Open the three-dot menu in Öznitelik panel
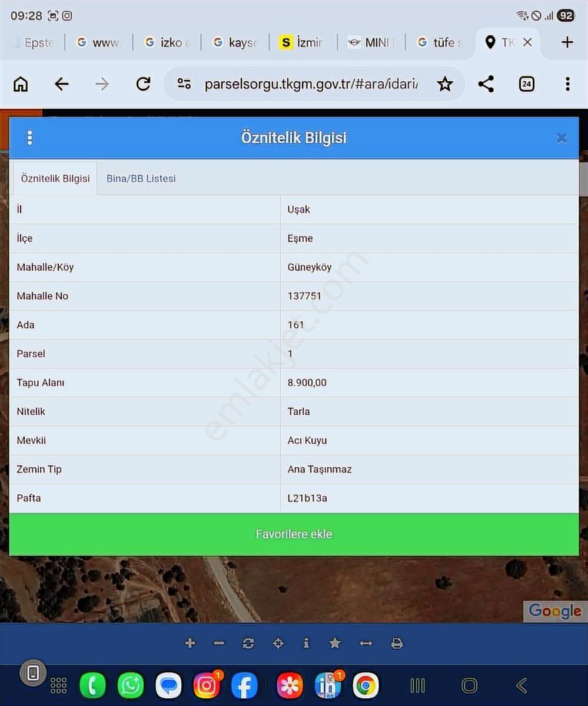Viewport: 588px width, 706px height. (29, 138)
